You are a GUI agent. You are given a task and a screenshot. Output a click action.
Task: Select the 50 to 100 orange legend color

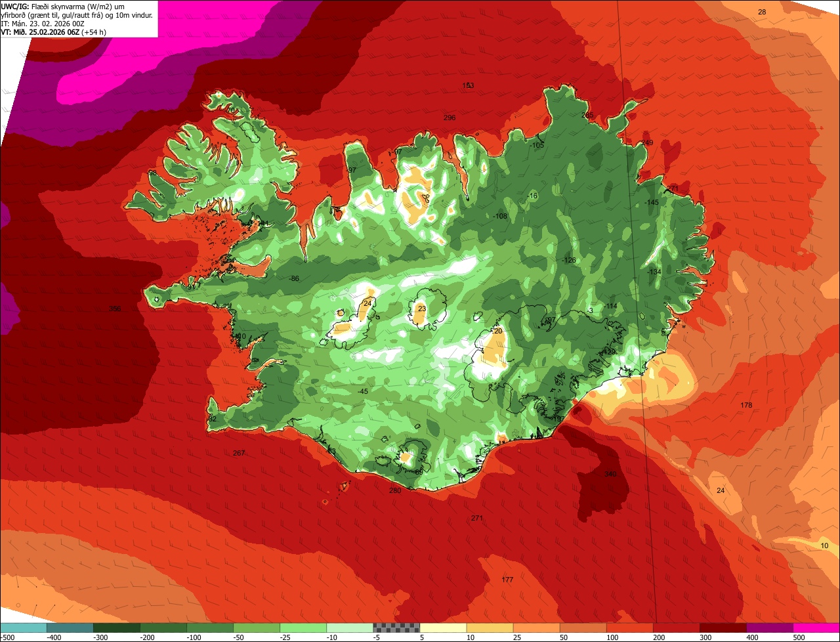point(583,628)
